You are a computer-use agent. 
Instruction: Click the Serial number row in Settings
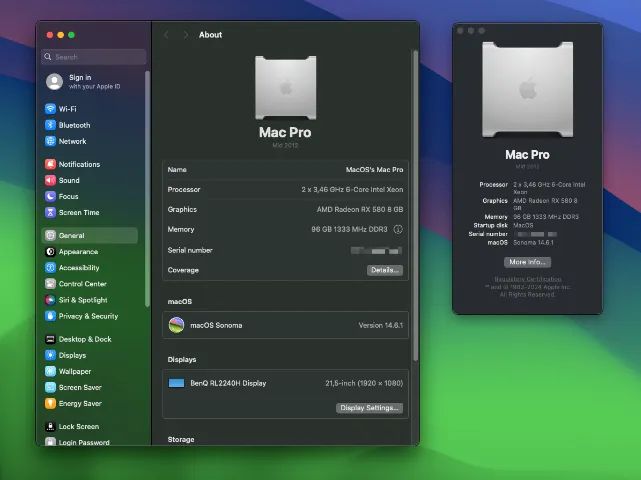tap(285, 250)
